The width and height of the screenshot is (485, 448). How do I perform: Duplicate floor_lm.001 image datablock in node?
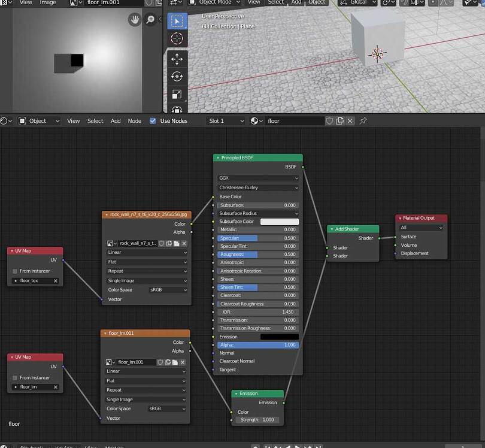pos(168,362)
